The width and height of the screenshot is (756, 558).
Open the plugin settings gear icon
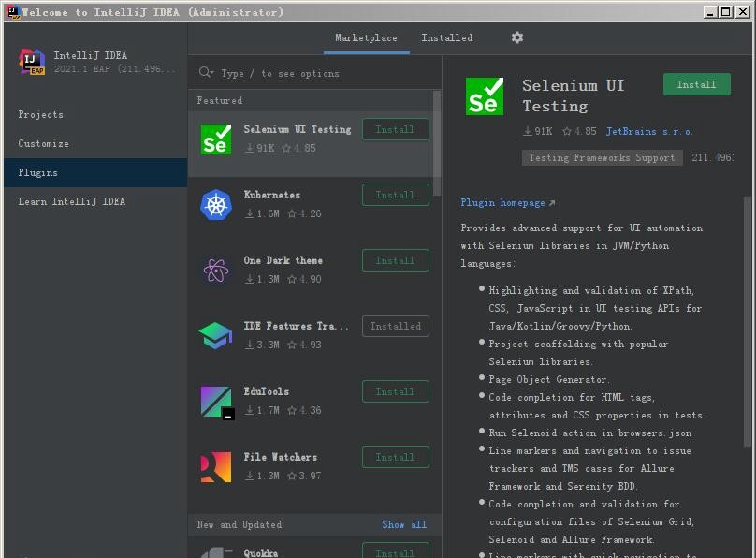point(517,37)
